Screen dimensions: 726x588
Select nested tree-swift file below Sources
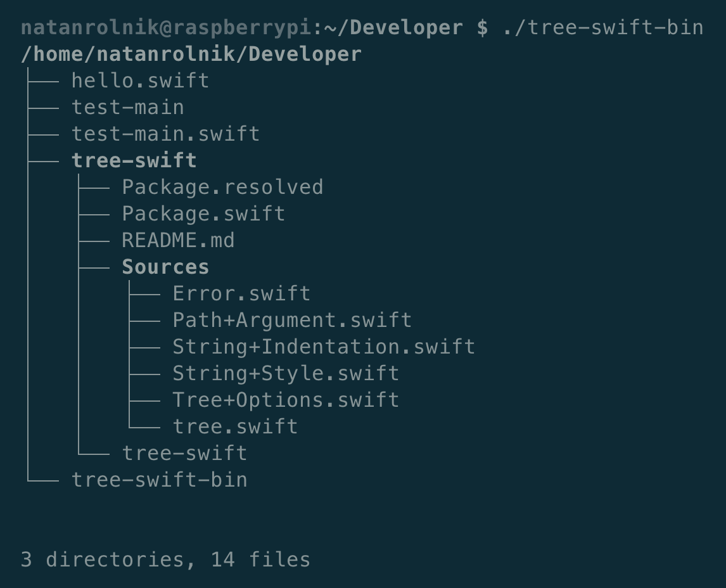pyautogui.click(x=184, y=454)
